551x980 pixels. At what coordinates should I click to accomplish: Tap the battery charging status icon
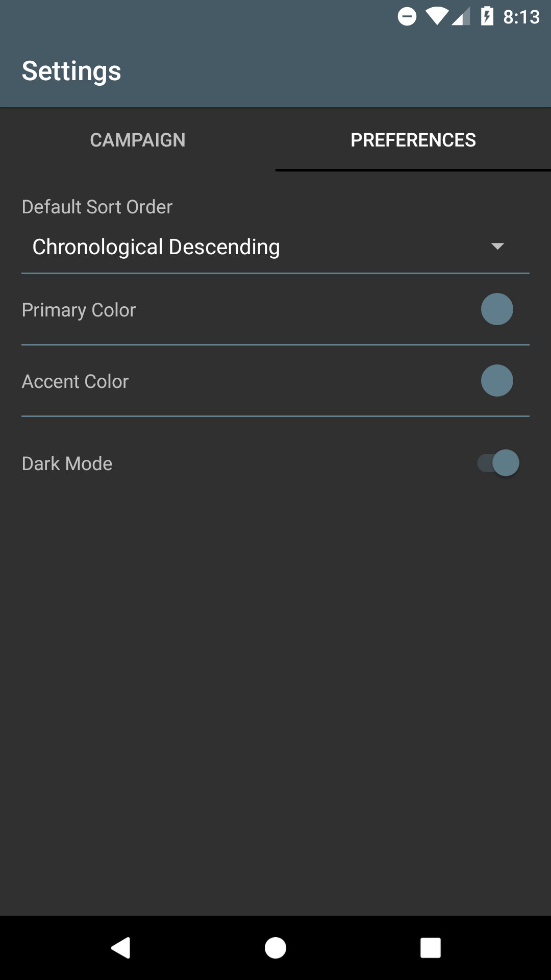coord(487,17)
